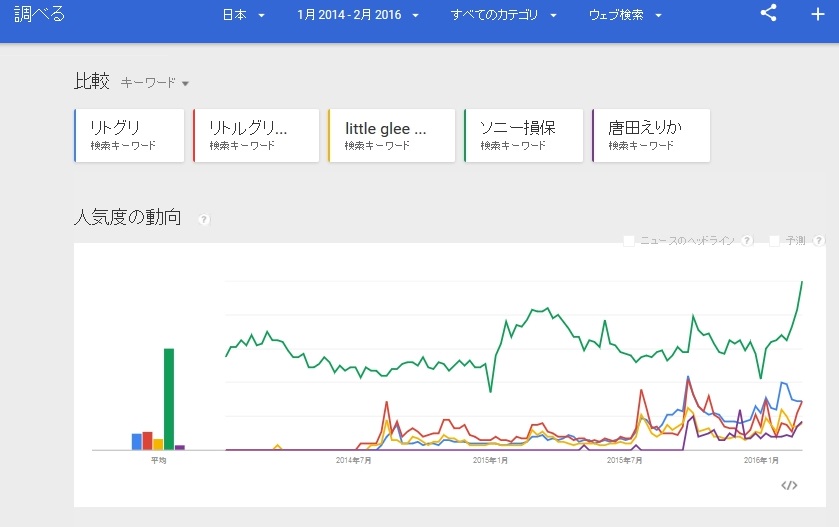Select the ソニー損保 keyword card
Screen dimensions: 839x527
pyautogui.click(x=524, y=135)
